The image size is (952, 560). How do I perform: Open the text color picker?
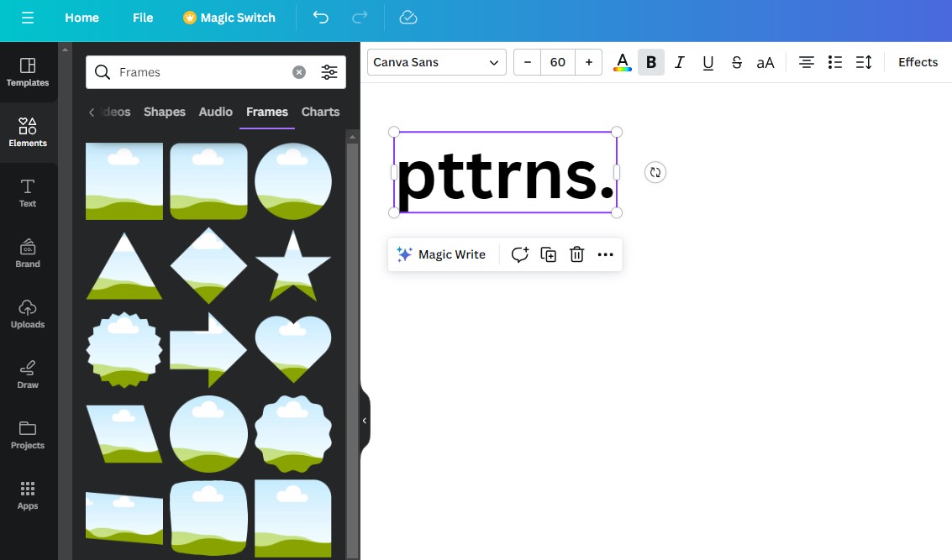pos(623,62)
